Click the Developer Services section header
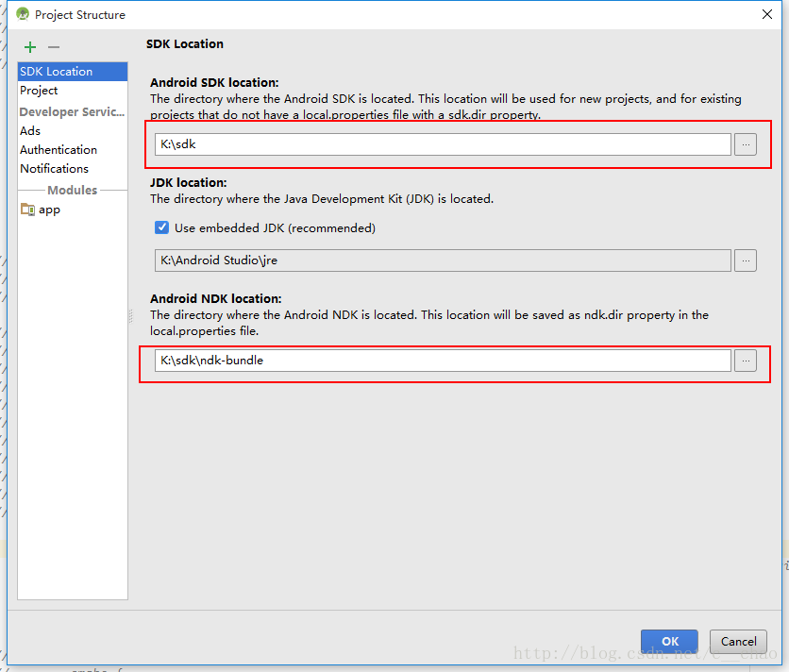Image resolution: width=789 pixels, height=672 pixels. point(72,111)
